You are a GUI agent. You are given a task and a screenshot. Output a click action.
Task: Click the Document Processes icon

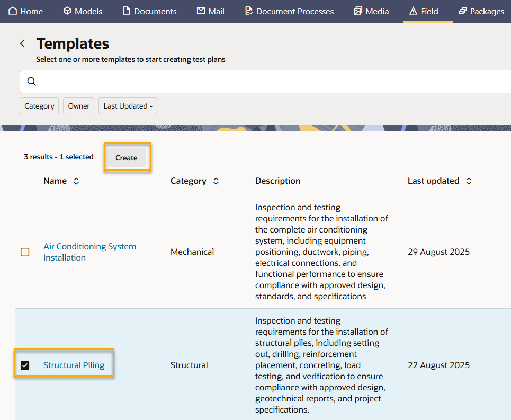(x=249, y=11)
